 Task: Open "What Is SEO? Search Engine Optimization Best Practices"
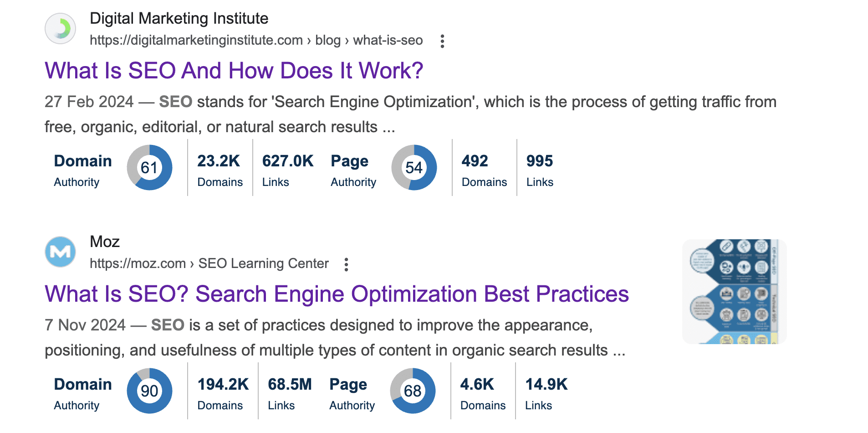[x=336, y=294]
